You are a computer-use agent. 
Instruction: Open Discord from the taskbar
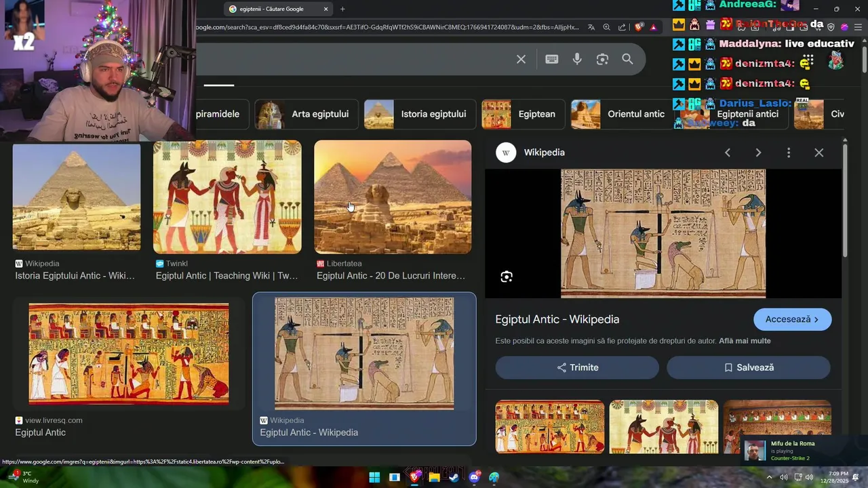tap(474, 477)
